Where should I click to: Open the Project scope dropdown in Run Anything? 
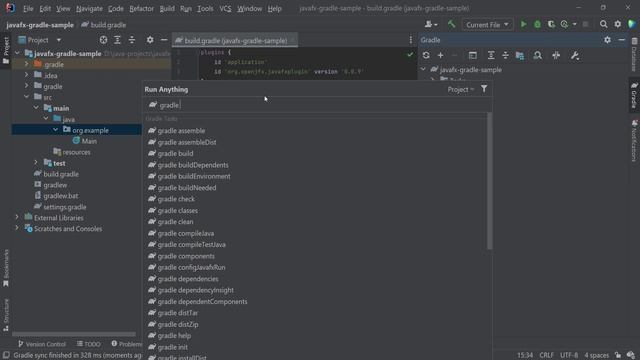click(461, 89)
